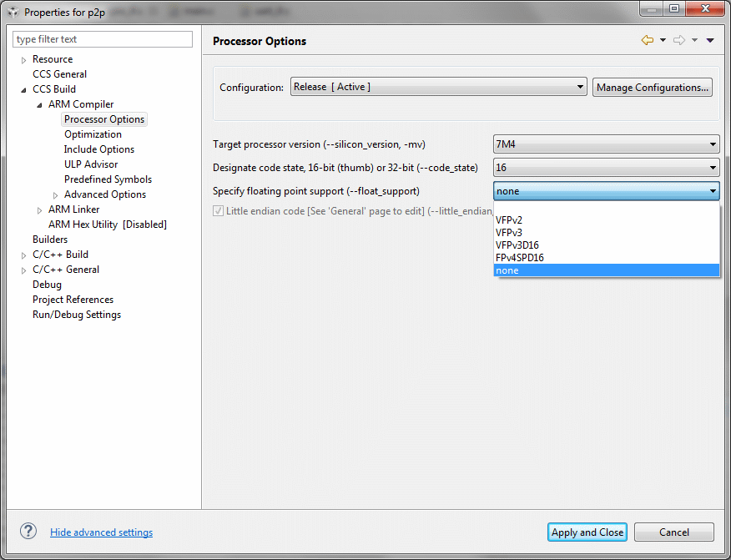Image resolution: width=731 pixels, height=560 pixels.
Task: Collapse the CCS Build tree node
Action: [24, 89]
